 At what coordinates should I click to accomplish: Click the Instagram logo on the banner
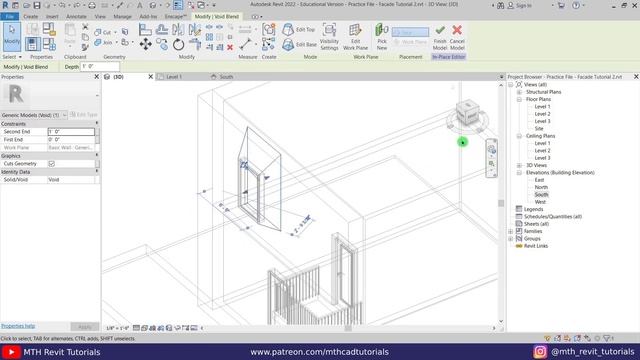pos(540,352)
